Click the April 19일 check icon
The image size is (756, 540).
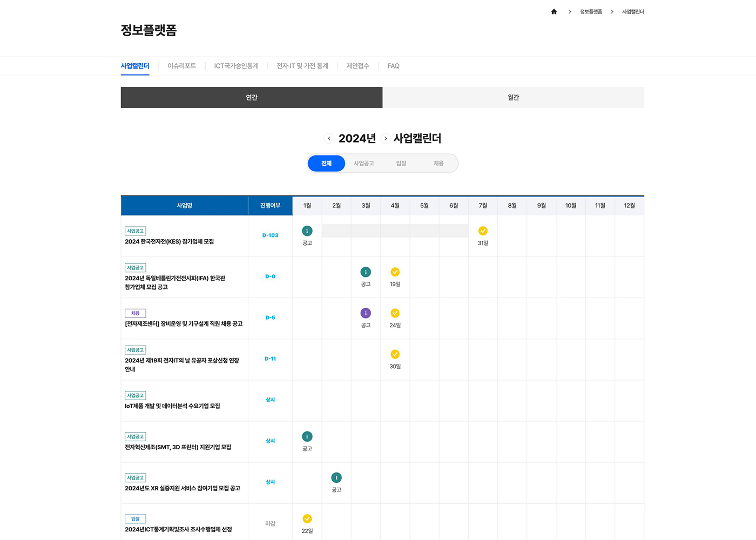coord(395,272)
